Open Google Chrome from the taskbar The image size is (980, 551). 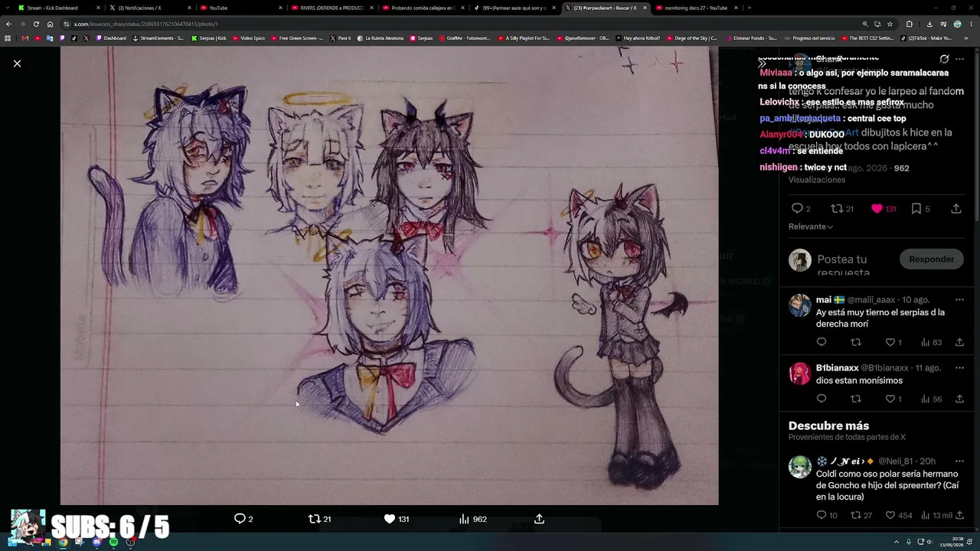63,542
